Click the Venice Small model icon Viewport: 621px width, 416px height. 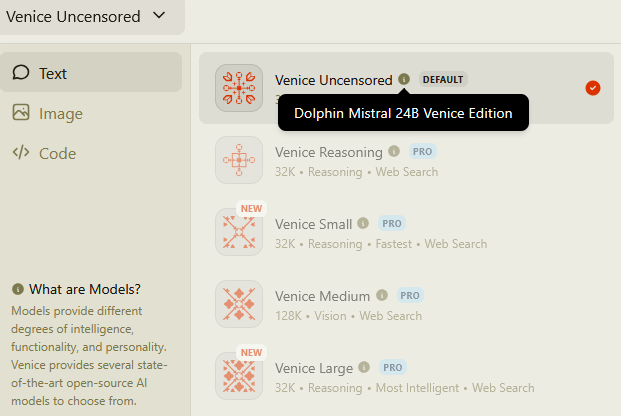[x=239, y=232]
